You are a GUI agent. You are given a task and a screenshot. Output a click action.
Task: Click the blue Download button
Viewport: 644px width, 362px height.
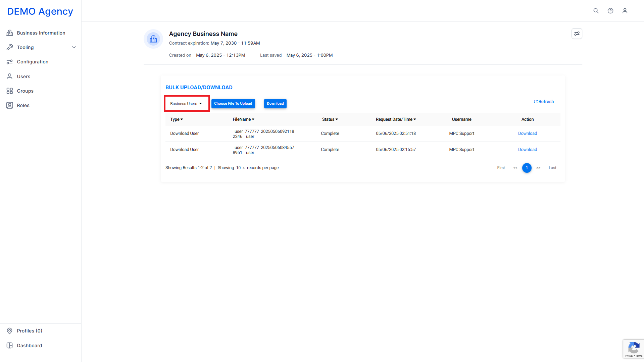coord(275,104)
